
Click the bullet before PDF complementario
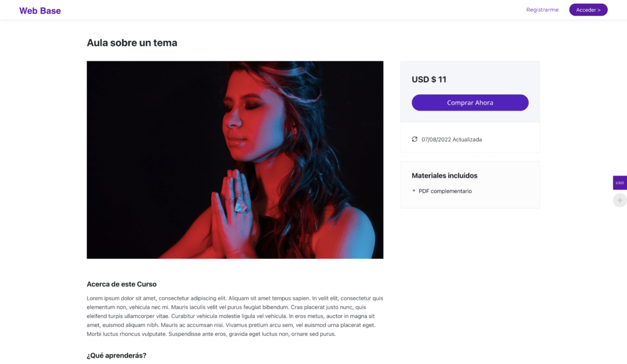click(x=414, y=191)
